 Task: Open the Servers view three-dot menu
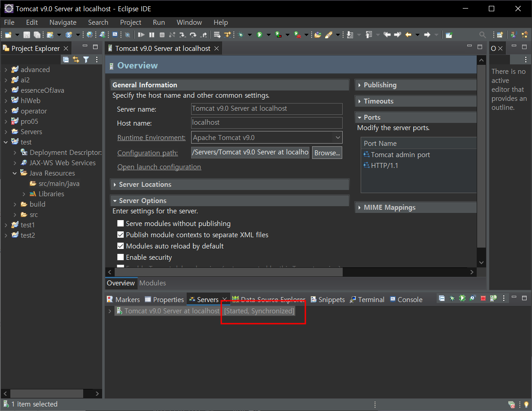[504, 298]
